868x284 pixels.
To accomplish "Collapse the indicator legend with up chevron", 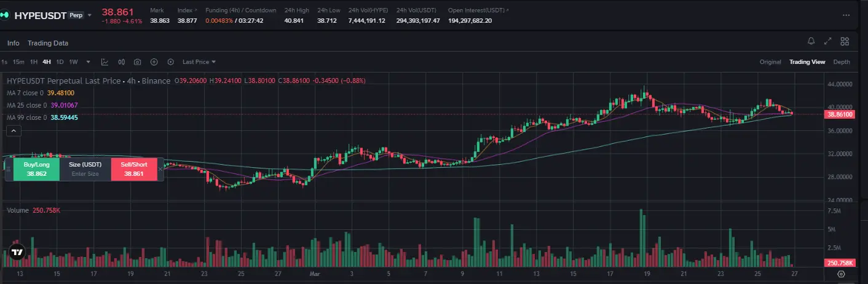I will (x=13, y=130).
